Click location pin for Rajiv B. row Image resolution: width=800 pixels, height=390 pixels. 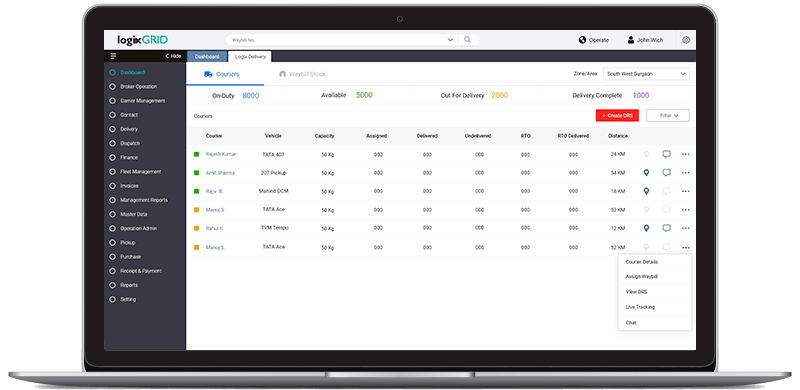click(646, 191)
